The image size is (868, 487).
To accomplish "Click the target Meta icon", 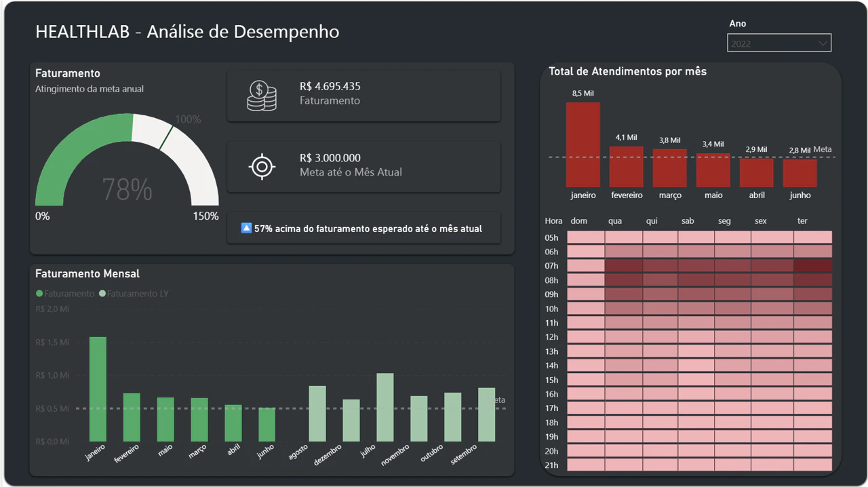I will point(262,166).
